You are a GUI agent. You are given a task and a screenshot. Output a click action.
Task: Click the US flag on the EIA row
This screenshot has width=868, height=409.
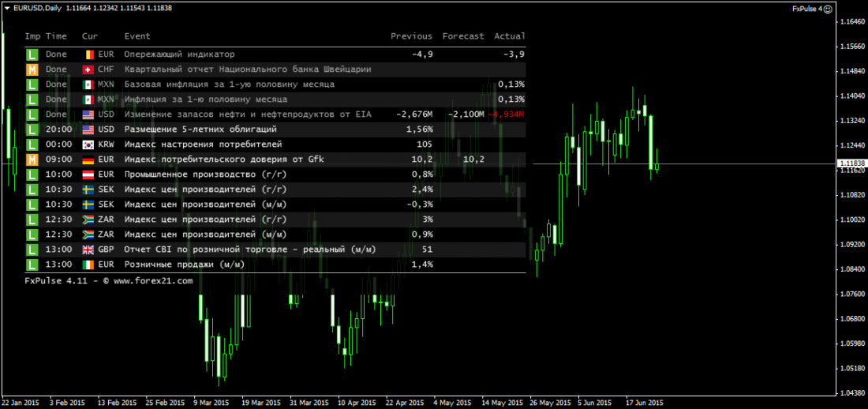point(88,114)
